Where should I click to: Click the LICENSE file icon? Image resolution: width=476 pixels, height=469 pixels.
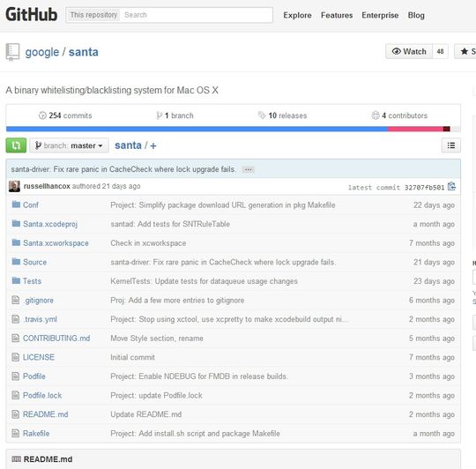[16, 357]
